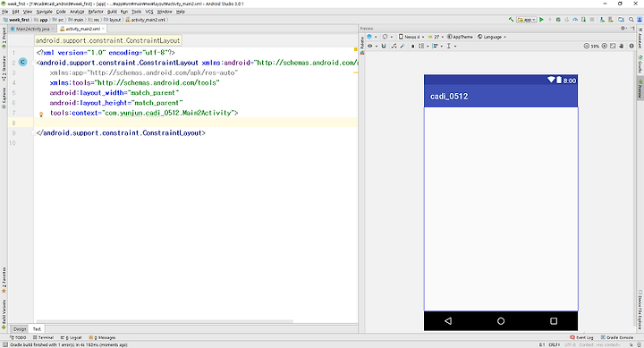Open the Event Log panel
This screenshot has width=644, height=348.
tap(581, 337)
